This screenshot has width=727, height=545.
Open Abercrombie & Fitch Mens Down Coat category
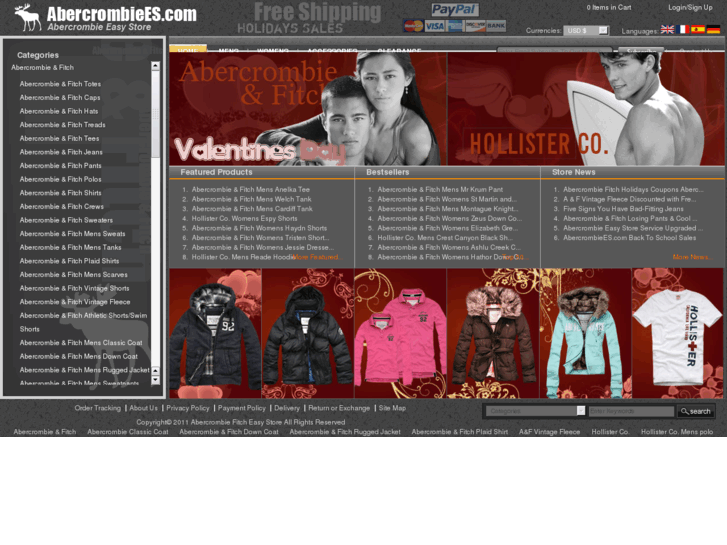coord(79,356)
